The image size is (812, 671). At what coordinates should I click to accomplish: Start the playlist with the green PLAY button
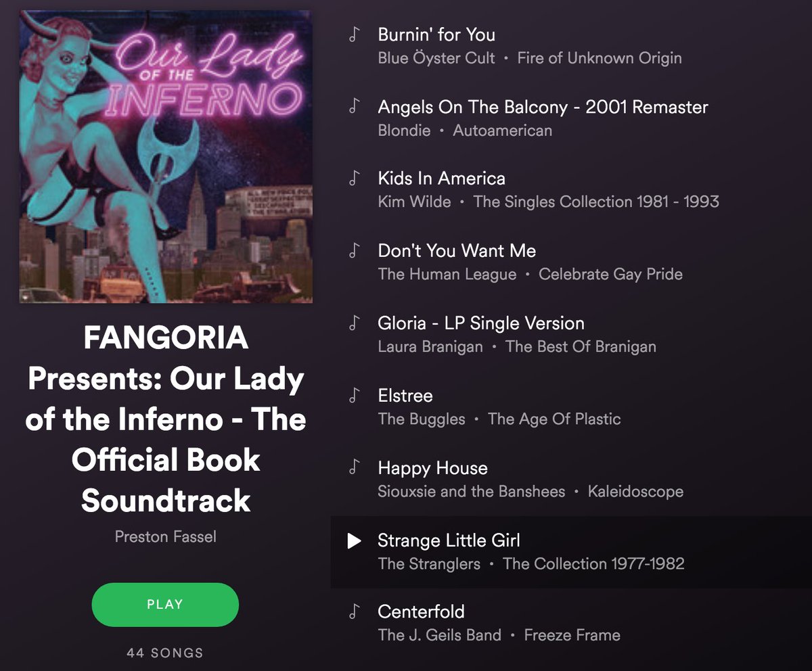(165, 604)
